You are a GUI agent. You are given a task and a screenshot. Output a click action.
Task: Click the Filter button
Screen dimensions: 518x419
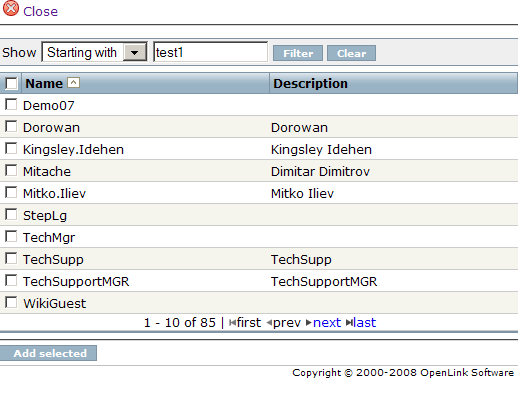click(298, 53)
